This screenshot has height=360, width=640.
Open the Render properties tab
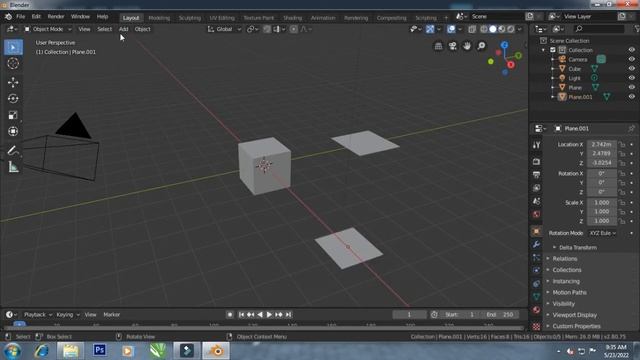point(536,162)
